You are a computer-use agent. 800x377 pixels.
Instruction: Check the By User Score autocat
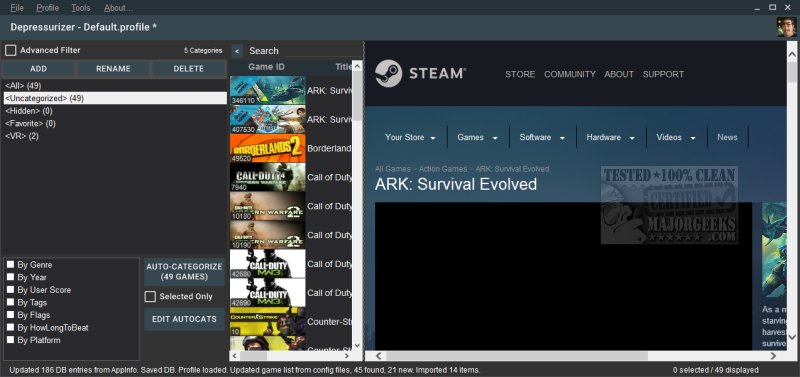10,290
